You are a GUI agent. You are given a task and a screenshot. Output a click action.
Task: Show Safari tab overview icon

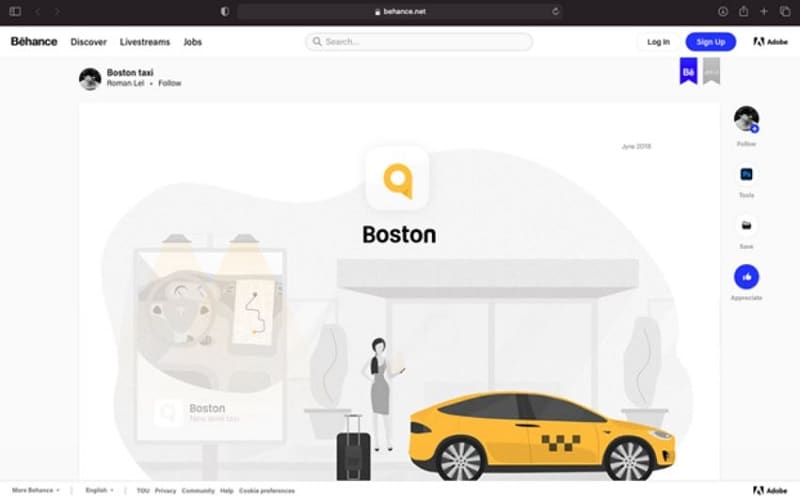coord(785,11)
